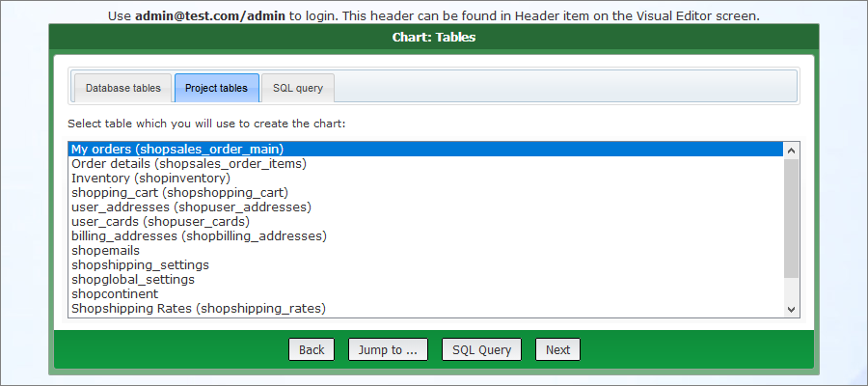Switch to the Database tables tab

pyautogui.click(x=122, y=88)
